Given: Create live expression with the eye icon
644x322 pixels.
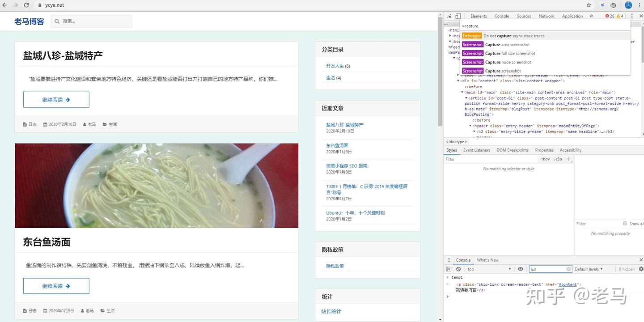Looking at the screenshot, I should [x=521, y=269].
